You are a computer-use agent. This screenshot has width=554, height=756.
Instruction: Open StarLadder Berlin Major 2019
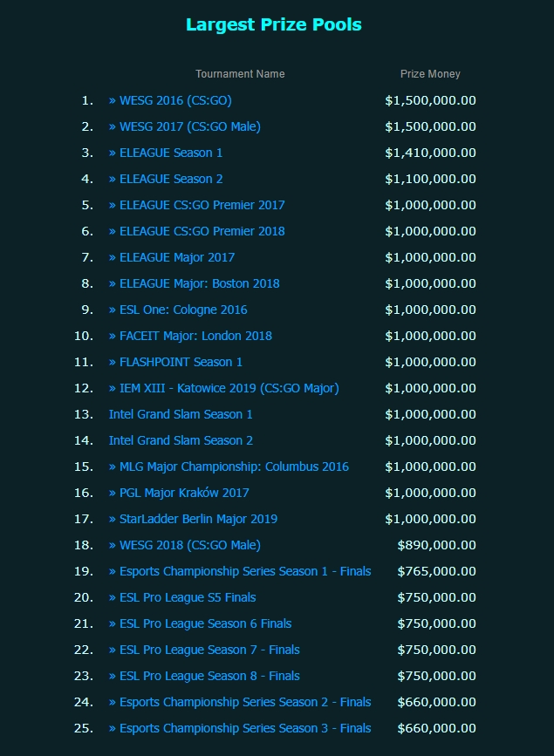(x=193, y=519)
